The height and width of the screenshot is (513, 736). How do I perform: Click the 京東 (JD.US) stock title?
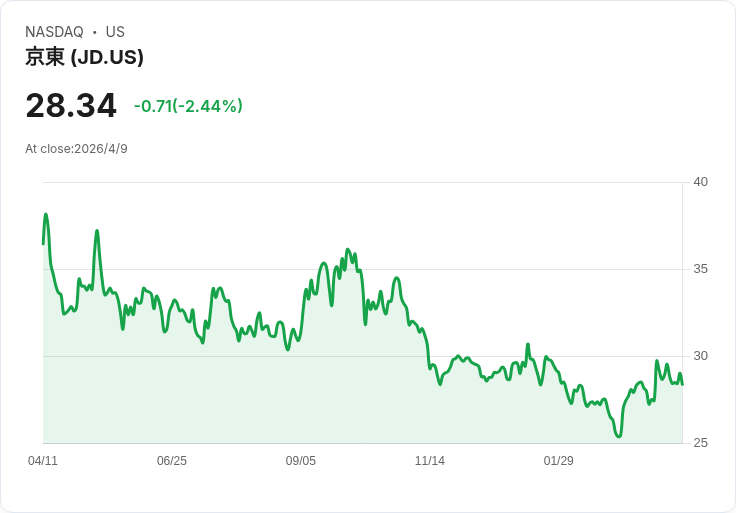[x=84, y=57]
